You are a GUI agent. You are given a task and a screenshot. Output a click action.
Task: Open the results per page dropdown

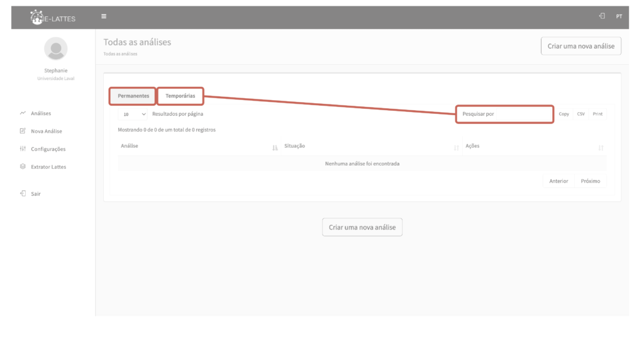click(x=133, y=115)
